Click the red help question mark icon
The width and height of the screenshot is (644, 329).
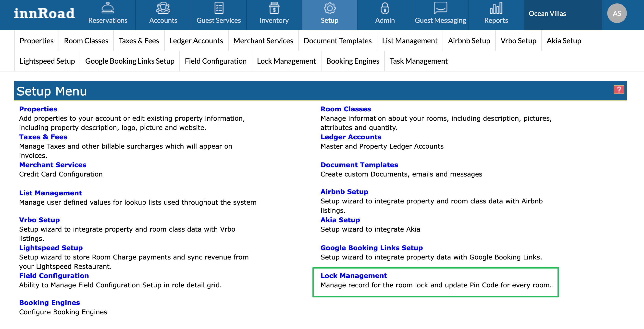(619, 89)
